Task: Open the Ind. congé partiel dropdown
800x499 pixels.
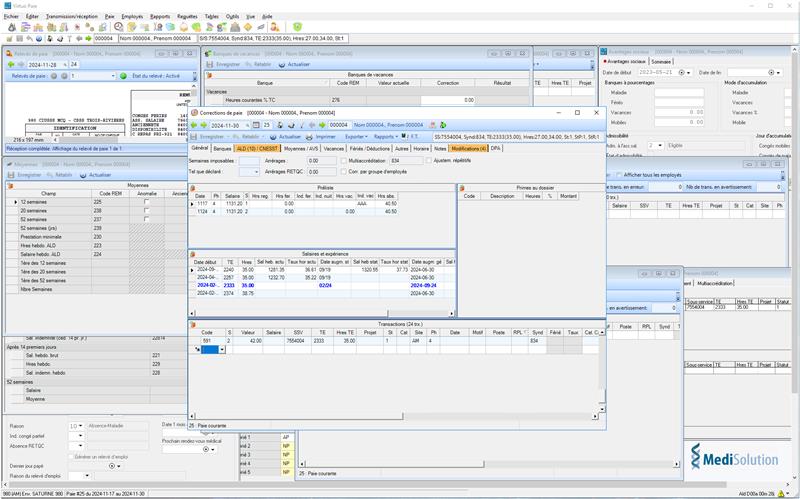Action: 80,436
